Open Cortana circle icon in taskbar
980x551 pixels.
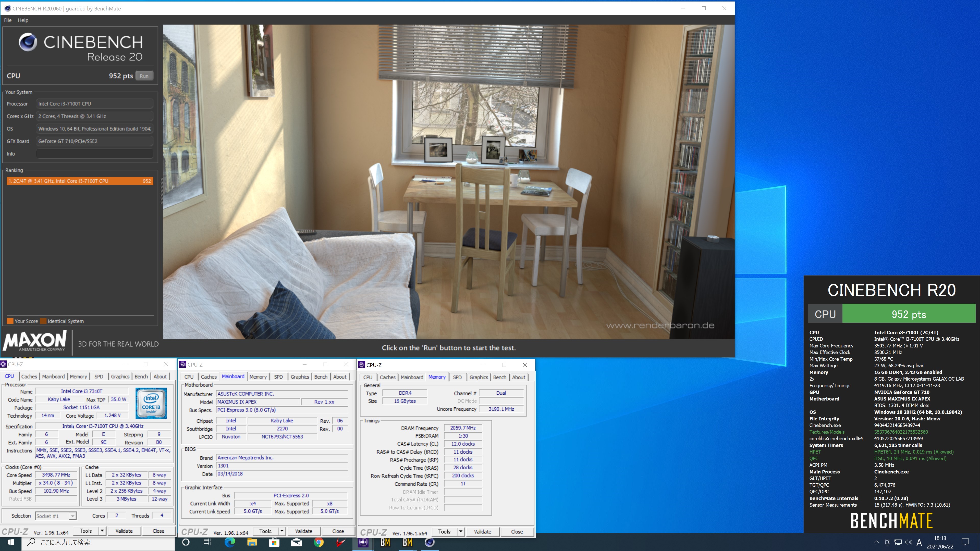pyautogui.click(x=186, y=542)
